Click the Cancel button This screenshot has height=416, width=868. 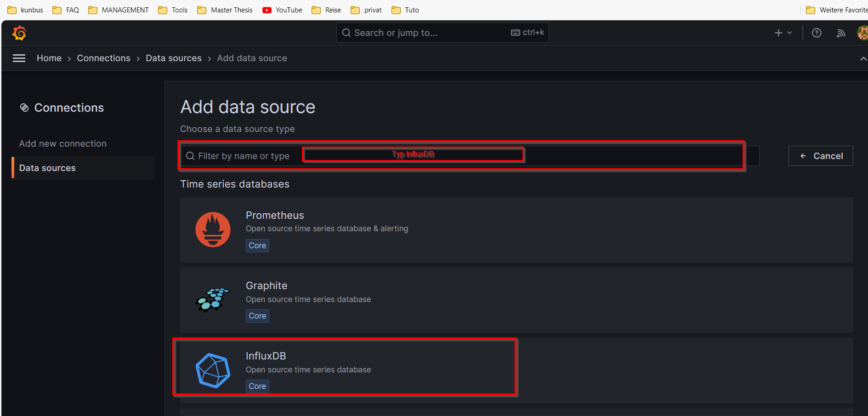coord(821,156)
